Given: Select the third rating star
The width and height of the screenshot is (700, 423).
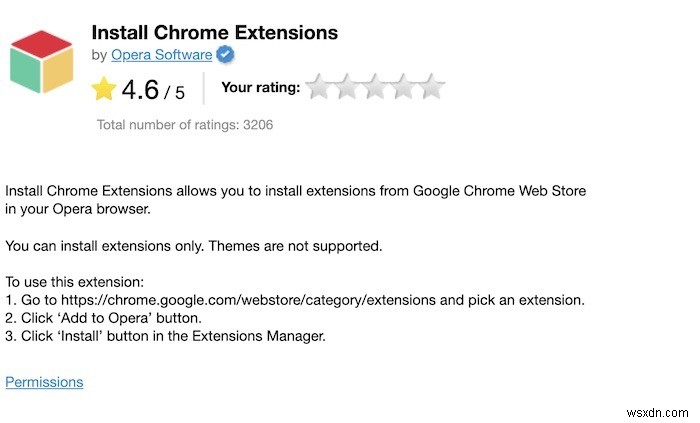Looking at the screenshot, I should click(375, 87).
